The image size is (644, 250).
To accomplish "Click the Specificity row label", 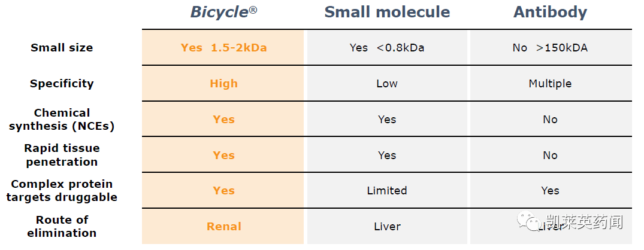I will 62,84.
